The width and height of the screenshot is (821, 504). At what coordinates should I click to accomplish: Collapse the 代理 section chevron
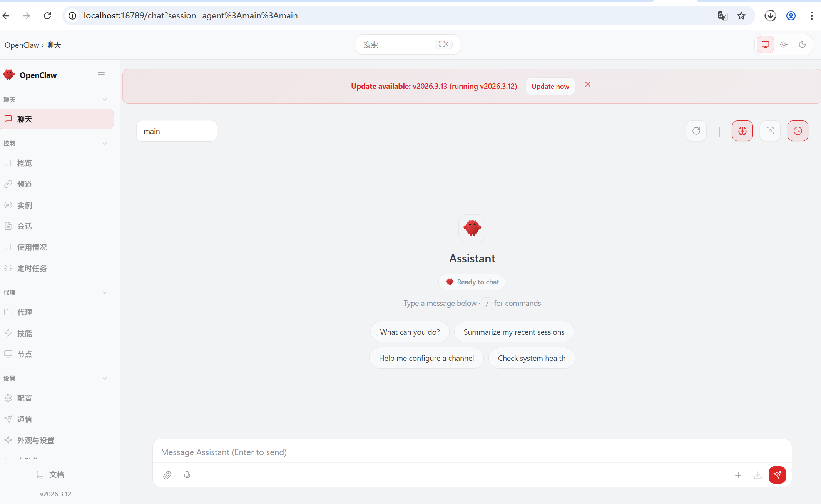coord(105,293)
